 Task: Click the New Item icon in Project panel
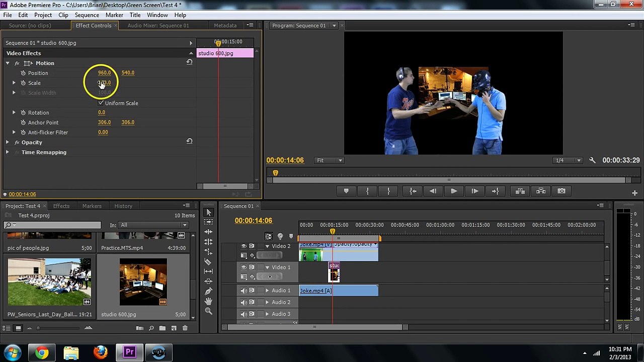pyautogui.click(x=174, y=328)
